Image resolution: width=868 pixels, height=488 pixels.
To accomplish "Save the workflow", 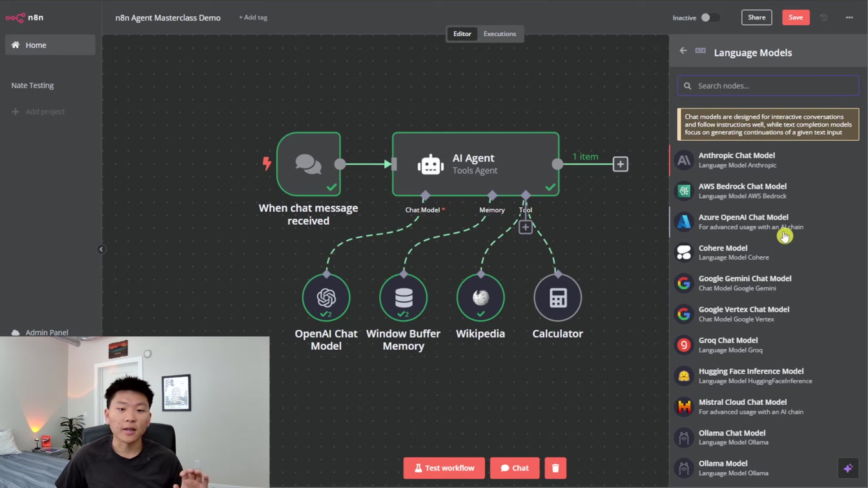I will coord(796,17).
